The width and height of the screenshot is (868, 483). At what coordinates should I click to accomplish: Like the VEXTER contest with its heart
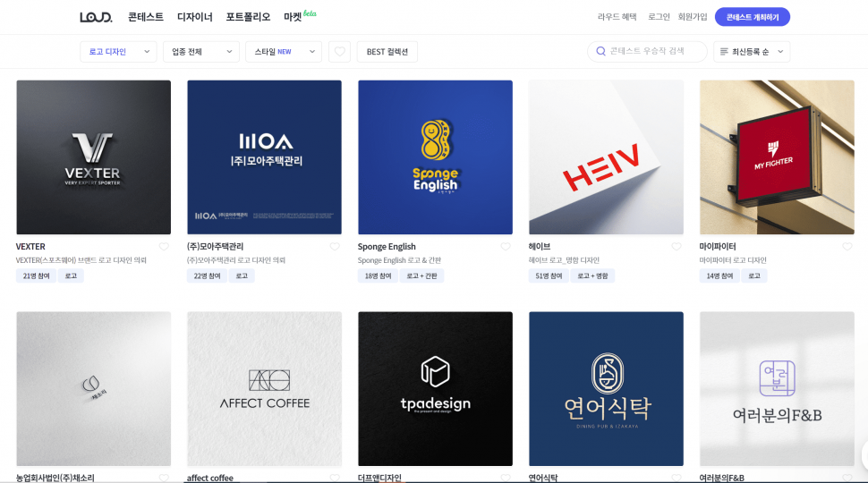pyautogui.click(x=164, y=247)
